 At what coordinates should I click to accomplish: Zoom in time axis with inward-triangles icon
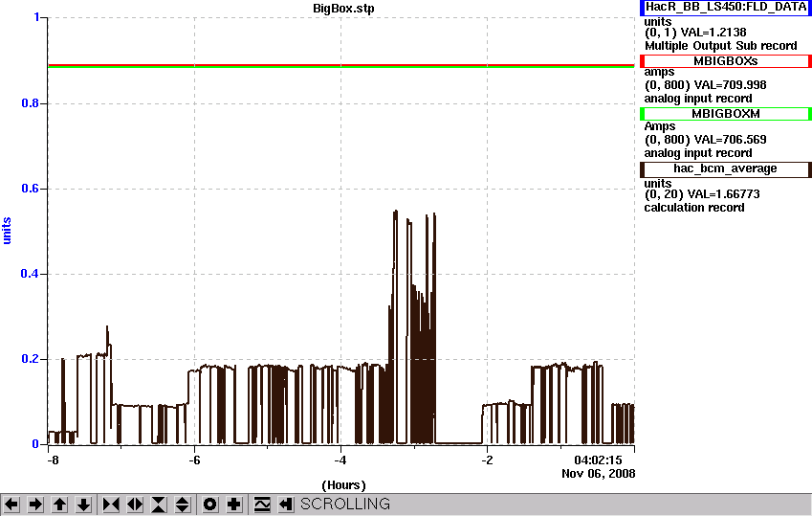pyautogui.click(x=111, y=505)
